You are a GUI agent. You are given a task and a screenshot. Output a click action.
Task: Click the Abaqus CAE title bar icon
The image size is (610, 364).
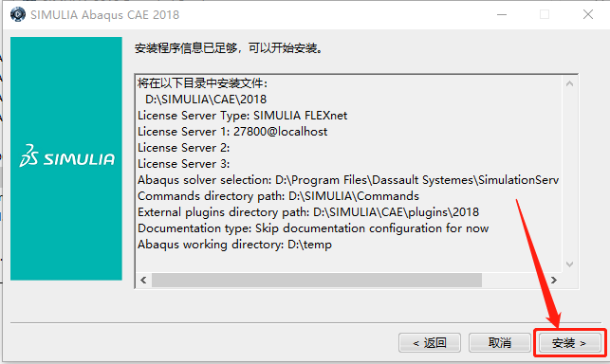[17, 15]
